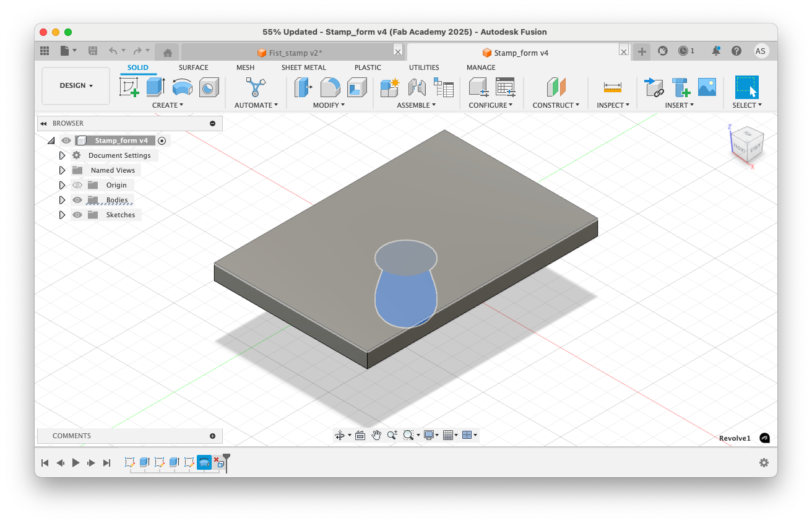Viewport: 812px width, 523px height.
Task: Click the activate-component radio next to Stamp_form v4
Action: [x=162, y=140]
